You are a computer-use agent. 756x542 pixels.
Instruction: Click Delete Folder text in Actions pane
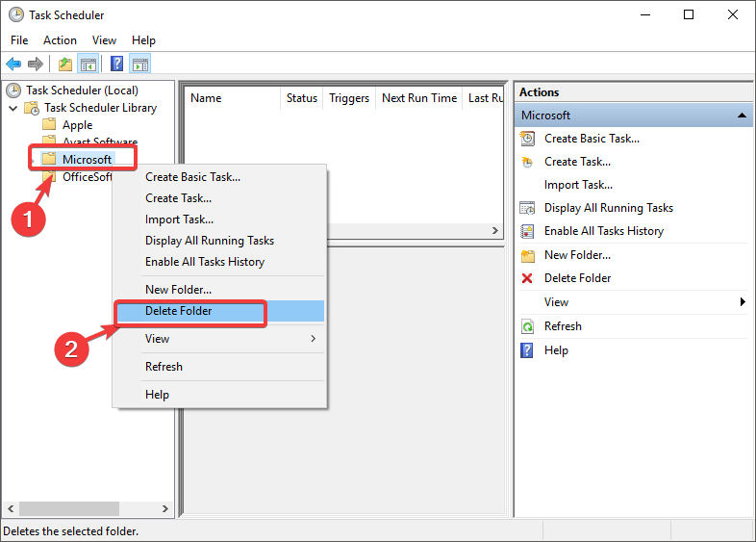point(578,278)
